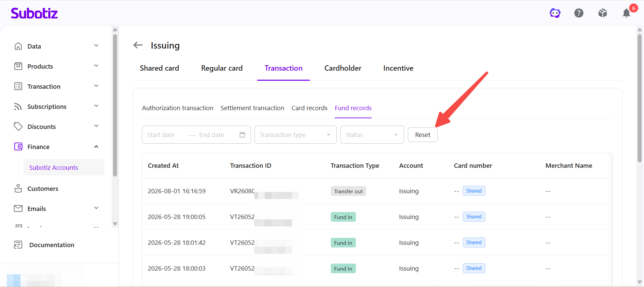Open the Transaction type dropdown
Screen dimensions: 644x287
(x=296, y=135)
